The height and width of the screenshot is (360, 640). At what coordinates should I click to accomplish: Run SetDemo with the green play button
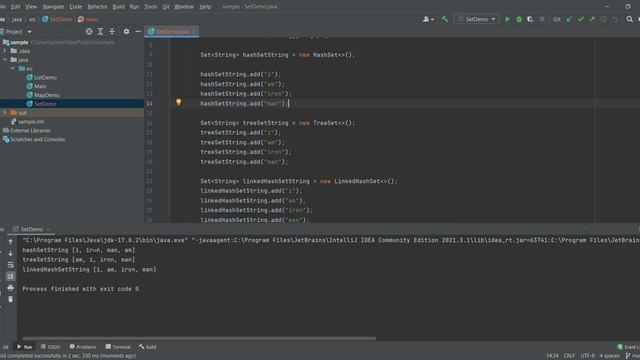[x=507, y=19]
